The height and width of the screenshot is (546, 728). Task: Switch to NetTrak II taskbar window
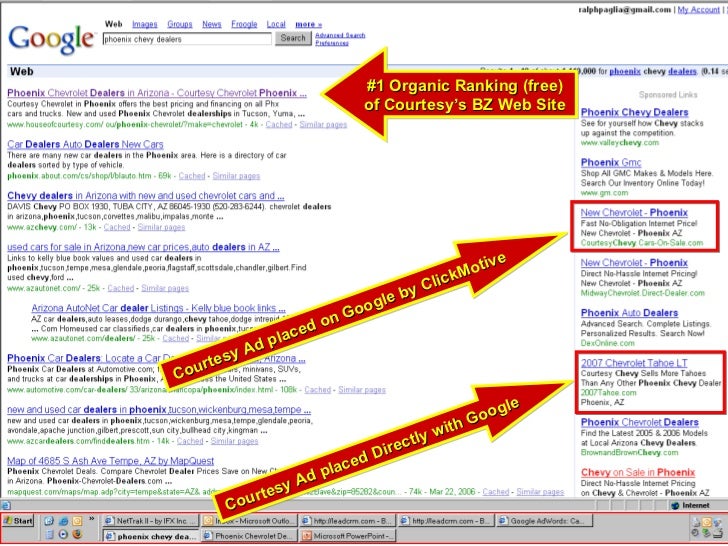pos(151,520)
